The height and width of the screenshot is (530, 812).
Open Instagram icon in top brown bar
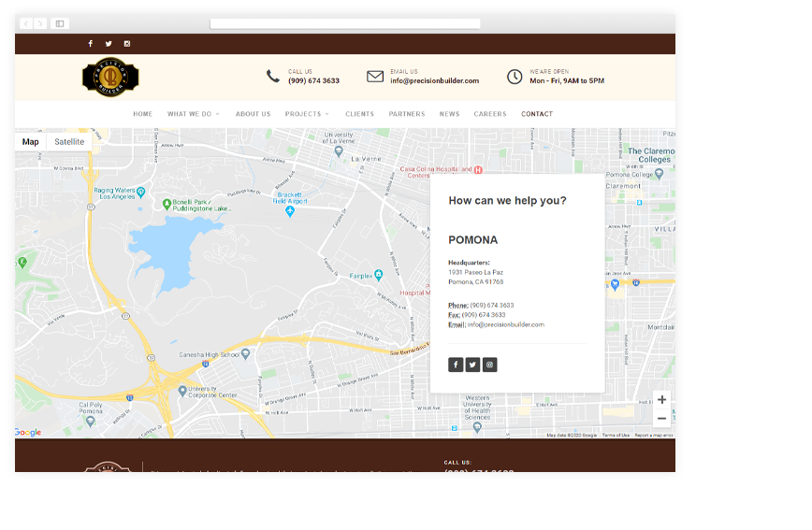click(127, 44)
